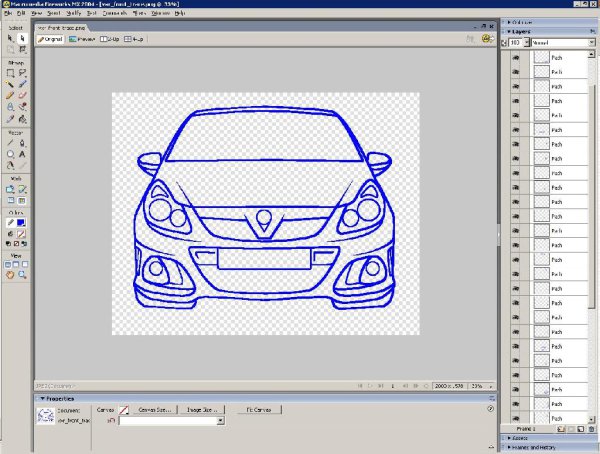Click the Quick Export icon above the canvas
Image resolution: width=600 pixels, height=454 pixels.
486,39
